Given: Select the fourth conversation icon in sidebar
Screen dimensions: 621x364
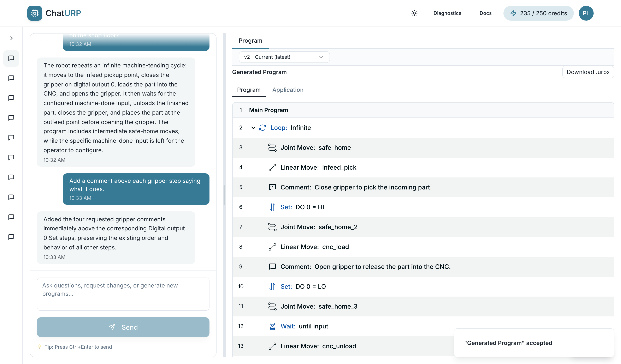Looking at the screenshot, I should [x=11, y=118].
